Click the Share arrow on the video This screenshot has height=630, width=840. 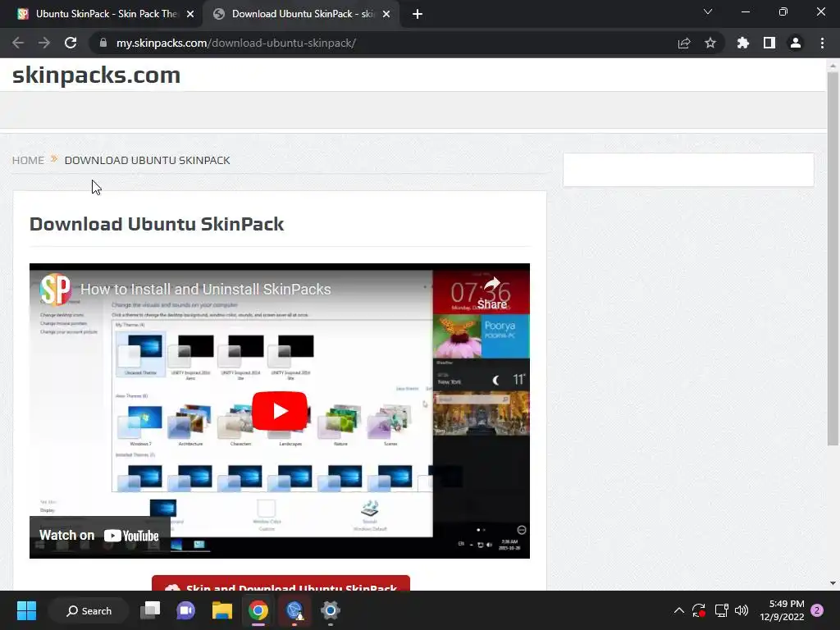(492, 294)
